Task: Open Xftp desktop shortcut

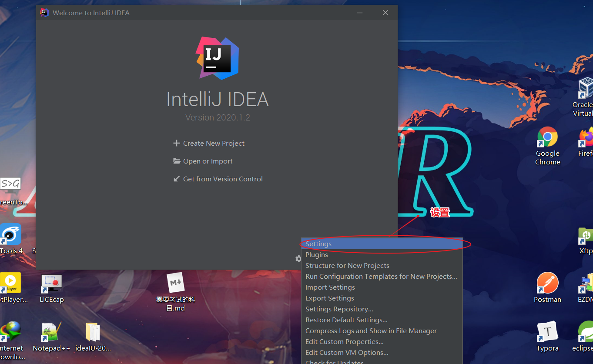Action: 586,240
